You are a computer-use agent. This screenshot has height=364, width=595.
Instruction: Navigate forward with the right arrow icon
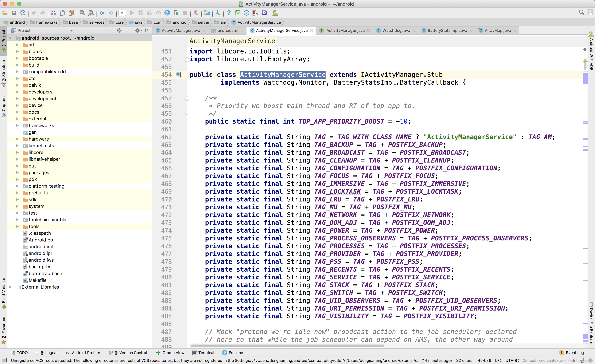(x=111, y=13)
